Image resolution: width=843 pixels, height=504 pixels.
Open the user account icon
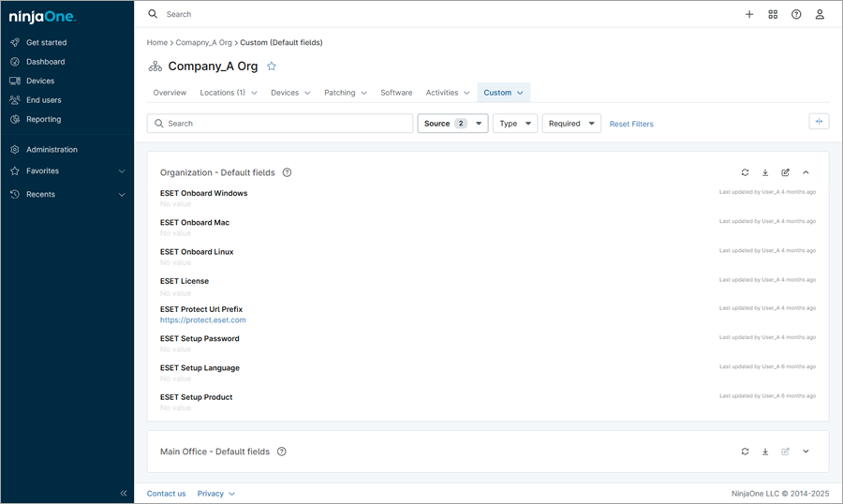pyautogui.click(x=820, y=14)
